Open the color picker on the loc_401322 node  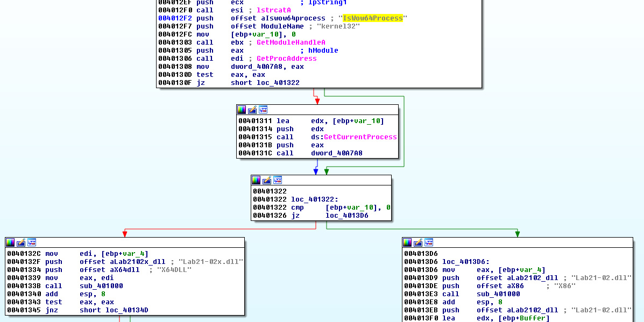coord(256,180)
